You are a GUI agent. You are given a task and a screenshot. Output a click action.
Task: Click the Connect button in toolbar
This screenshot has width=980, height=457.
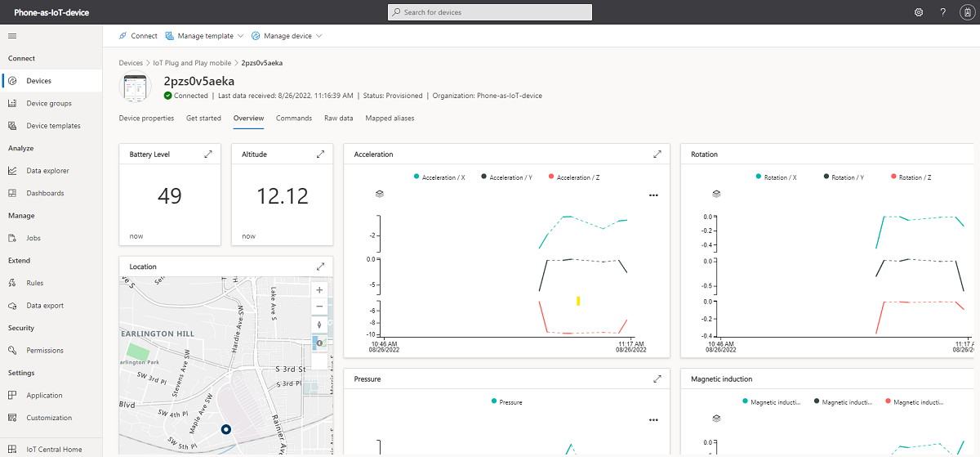point(138,36)
